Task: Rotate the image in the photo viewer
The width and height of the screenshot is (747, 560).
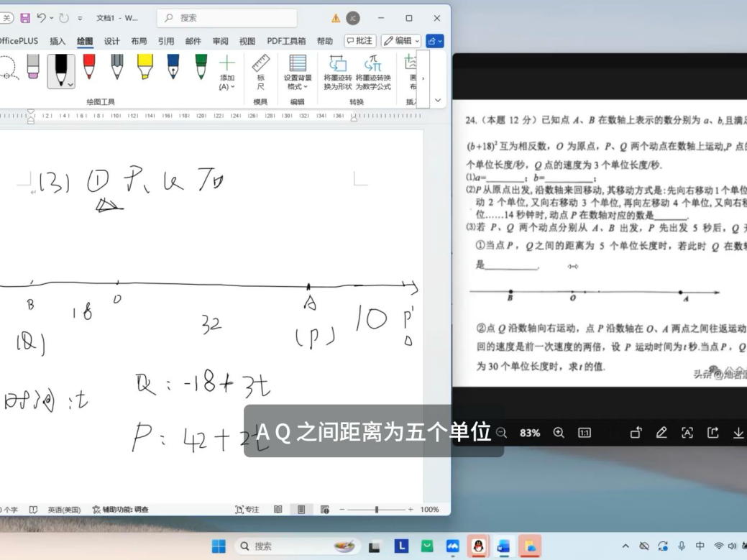Action: tap(636, 433)
